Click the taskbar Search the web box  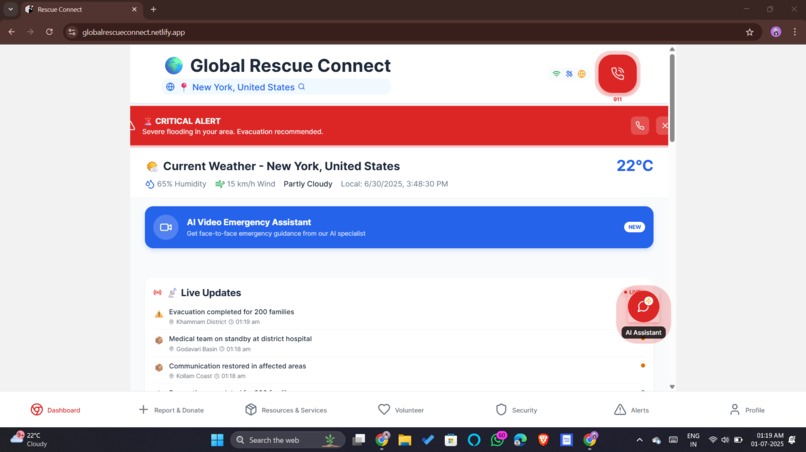287,440
